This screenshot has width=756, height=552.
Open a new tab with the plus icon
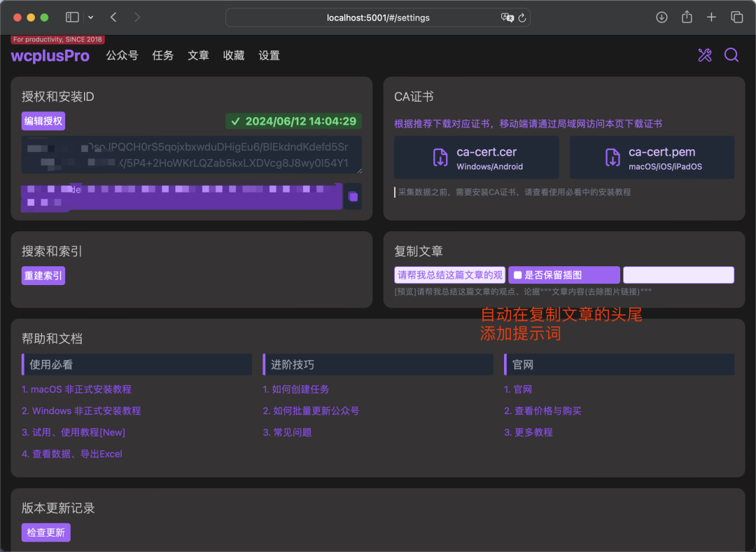point(711,18)
